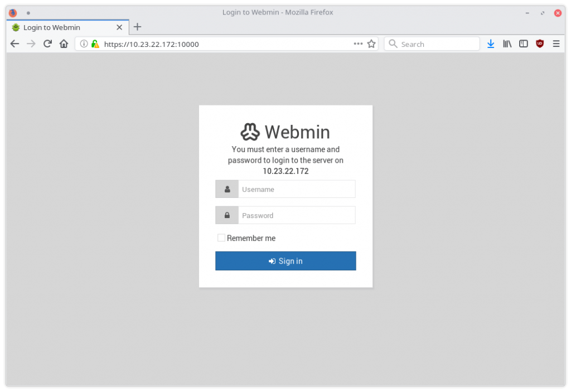
Task: Close the Login to Webmin tab
Action: (119, 27)
